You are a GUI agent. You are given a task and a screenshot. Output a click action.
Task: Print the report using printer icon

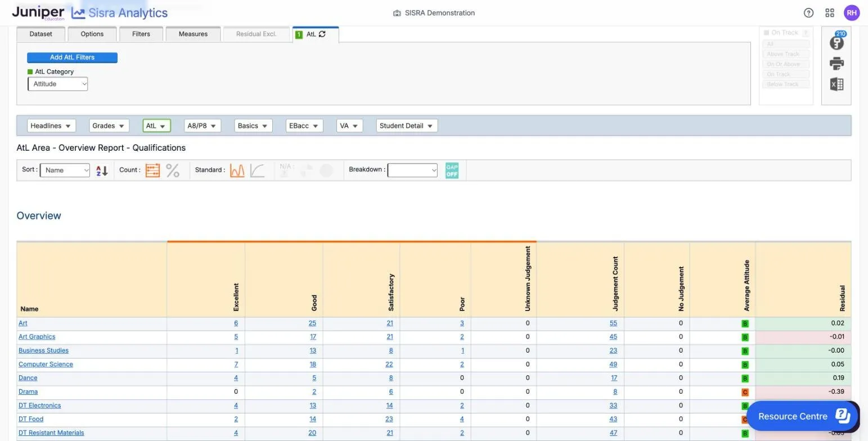[x=836, y=64]
